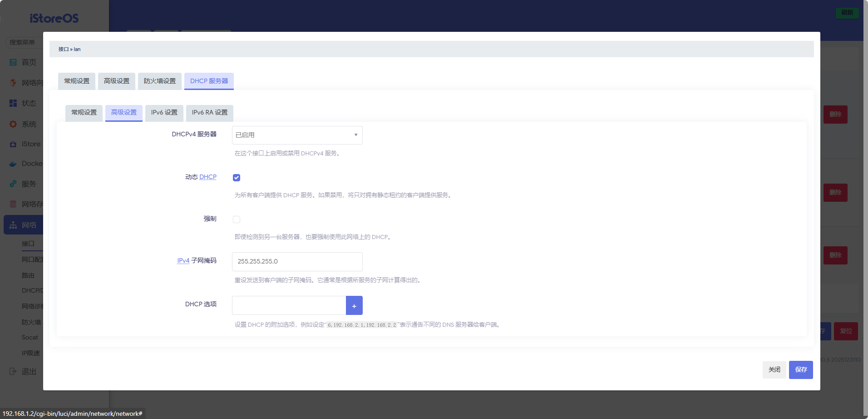
Task: Click the IPv4 subnet mask input field
Action: click(297, 261)
